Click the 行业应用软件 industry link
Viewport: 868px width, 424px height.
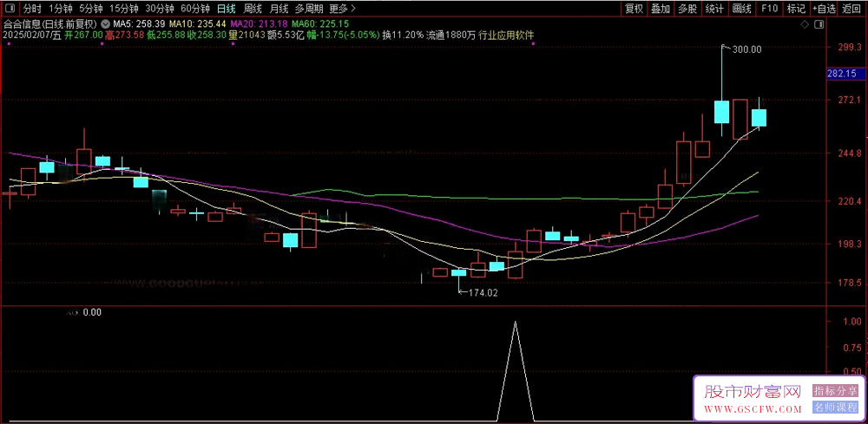[x=506, y=36]
